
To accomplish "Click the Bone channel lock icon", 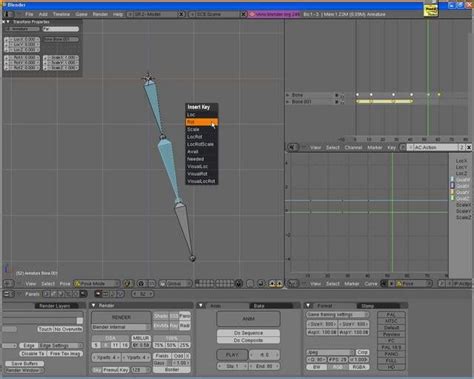I will click(x=342, y=95).
